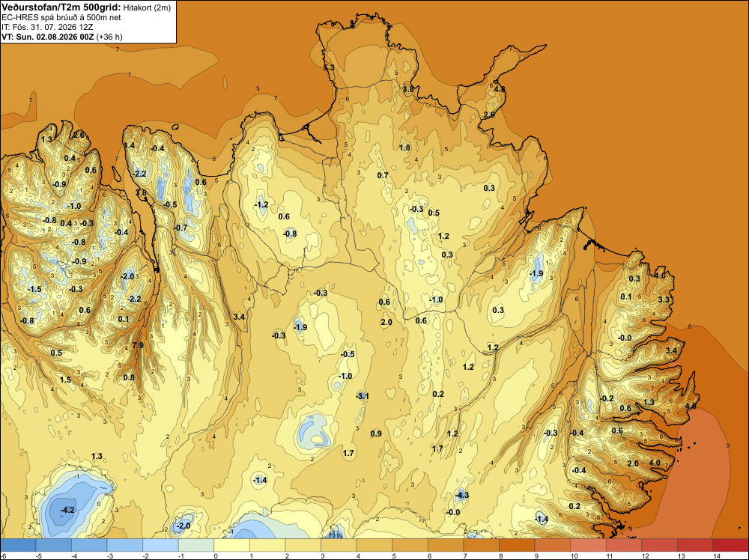Click the IT initialization time text
The image size is (749, 560).
[47, 27]
